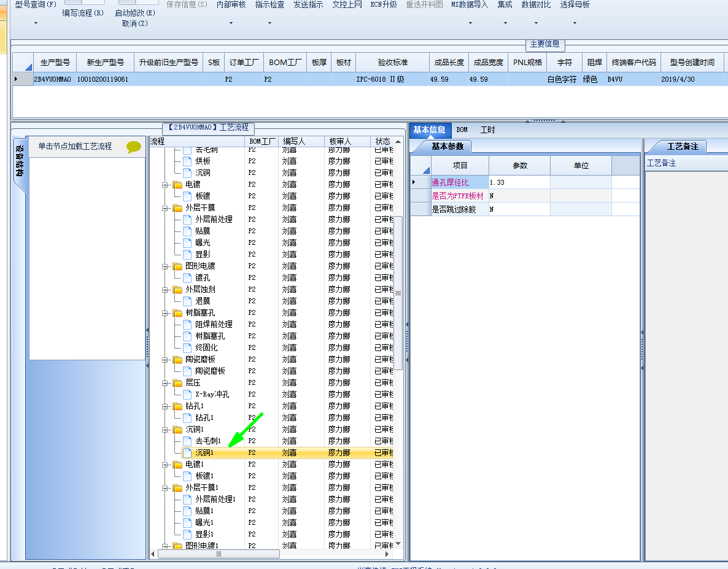This screenshot has height=569, width=728.
Task: Click the document icon beside 曝光
Action: point(187,242)
